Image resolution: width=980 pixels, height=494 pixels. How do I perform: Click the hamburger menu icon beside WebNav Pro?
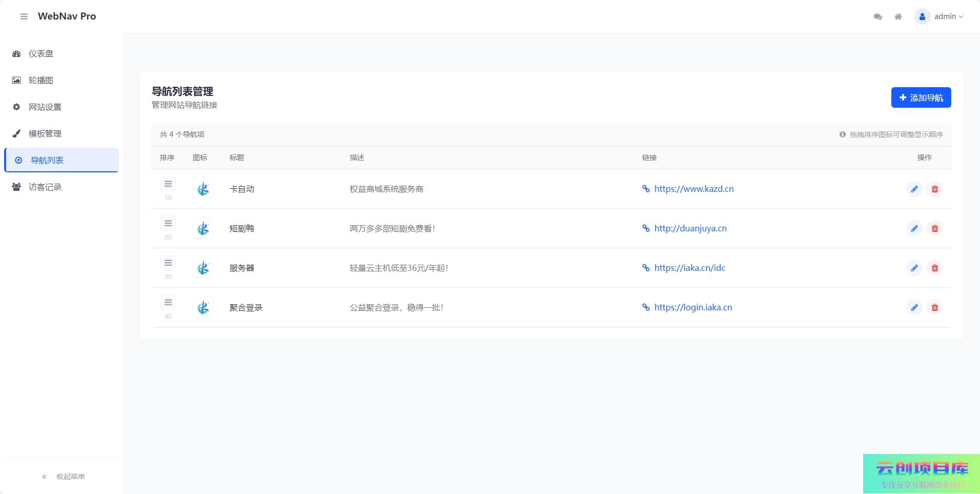click(24, 16)
